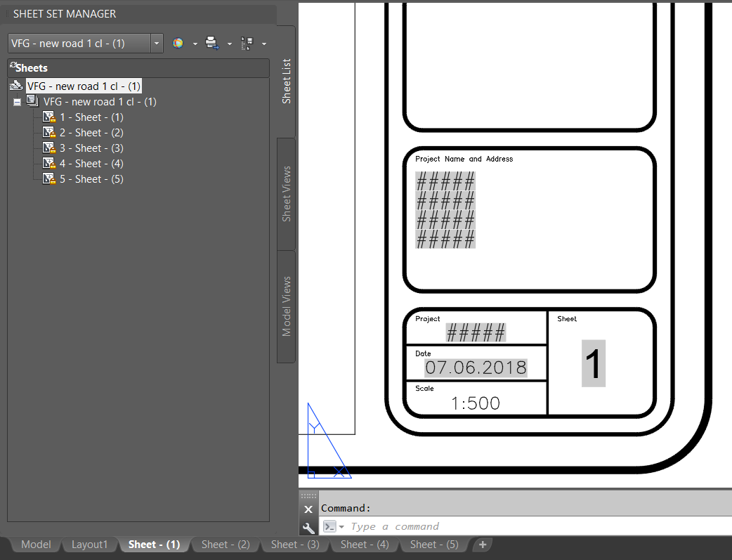Click the Publish printer icon
732x560 pixels.
click(x=212, y=43)
